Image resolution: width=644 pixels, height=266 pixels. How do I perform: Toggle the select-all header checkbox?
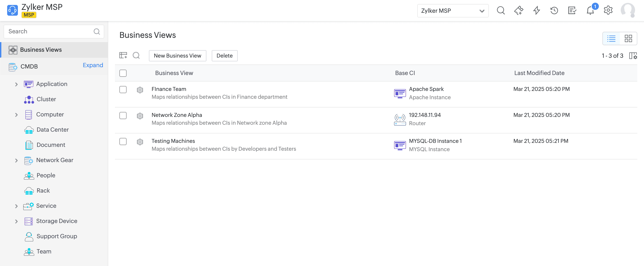point(123,73)
